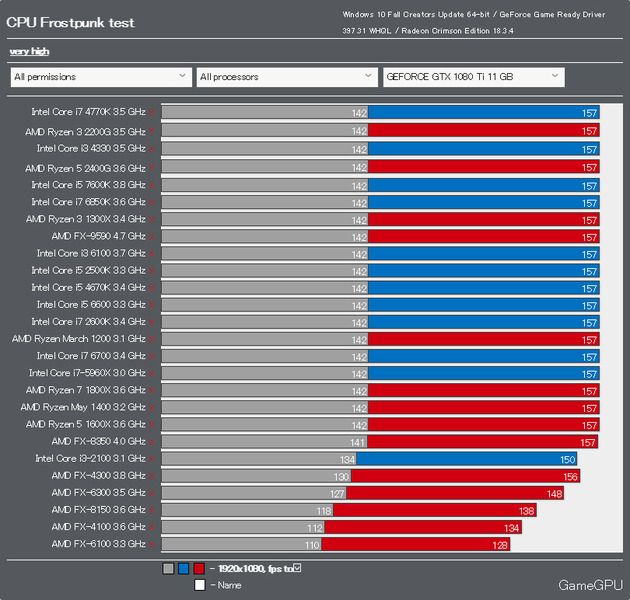This screenshot has width=630, height=600.
Task: Remove AMD Ryzen 5 2400G with red X
Action: pos(151,167)
